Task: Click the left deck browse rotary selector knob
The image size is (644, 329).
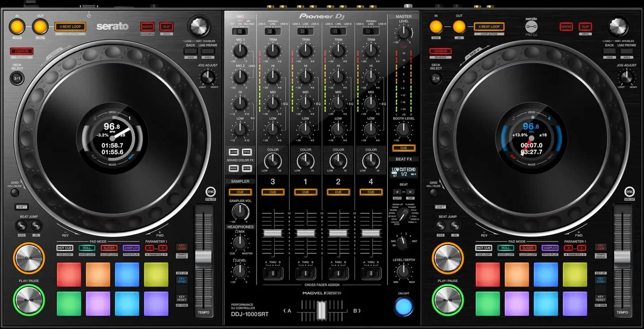Action: coord(199,27)
